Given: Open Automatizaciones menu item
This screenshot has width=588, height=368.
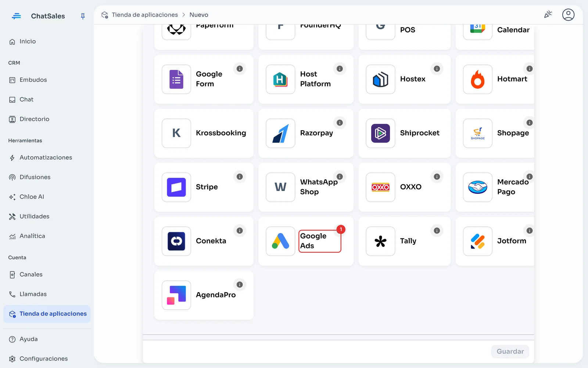Looking at the screenshot, I should point(47,158).
